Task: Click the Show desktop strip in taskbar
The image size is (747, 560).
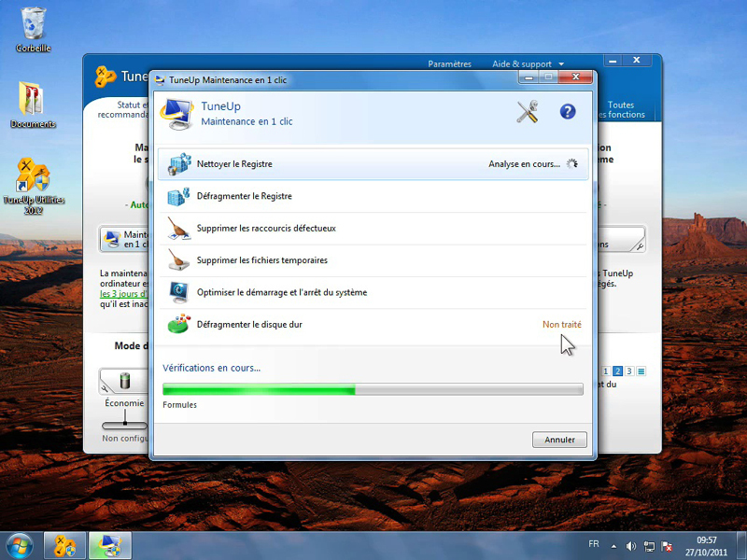Action: click(x=741, y=546)
